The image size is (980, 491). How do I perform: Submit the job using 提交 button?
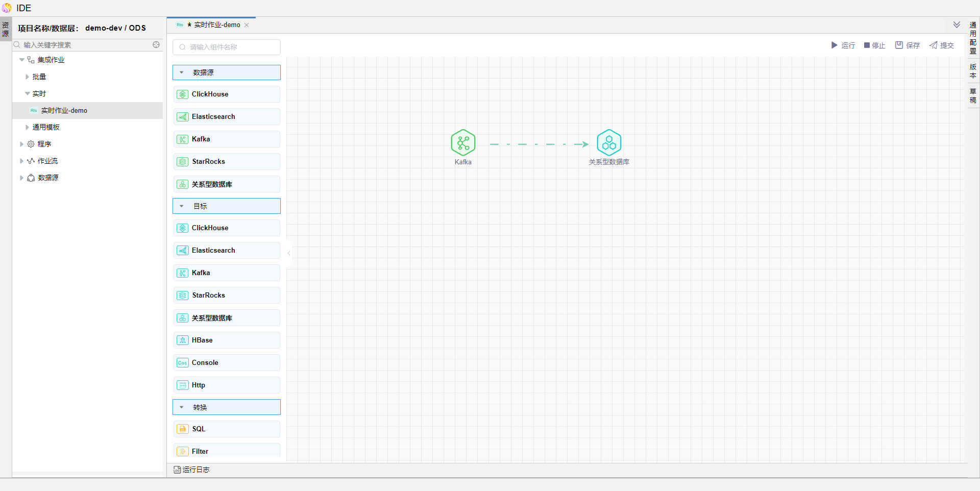click(941, 45)
